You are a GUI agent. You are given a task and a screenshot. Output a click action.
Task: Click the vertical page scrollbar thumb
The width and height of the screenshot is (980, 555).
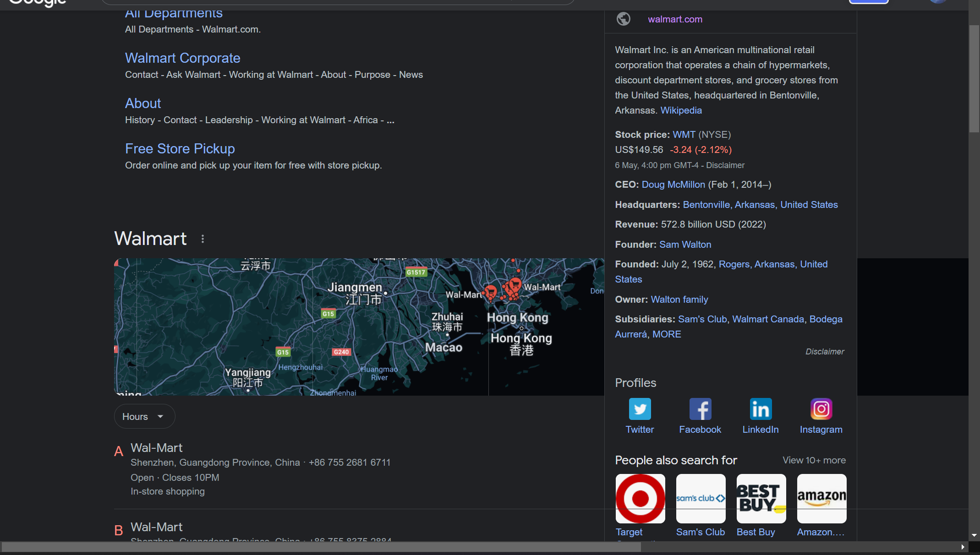974,78
